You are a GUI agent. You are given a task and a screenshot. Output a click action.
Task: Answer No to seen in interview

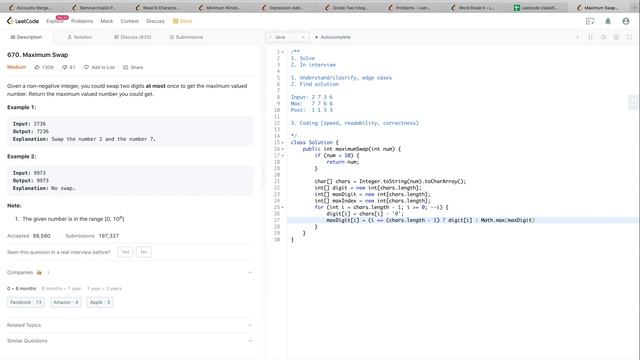coord(144,252)
